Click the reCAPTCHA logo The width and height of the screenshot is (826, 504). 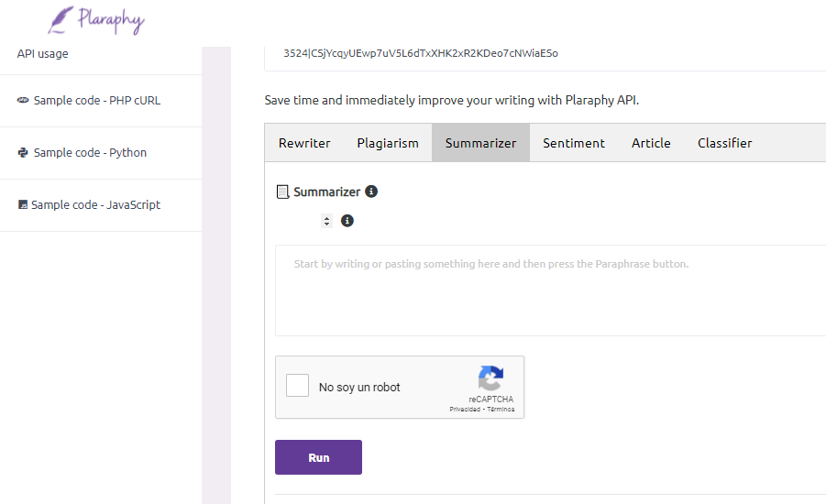[490, 378]
